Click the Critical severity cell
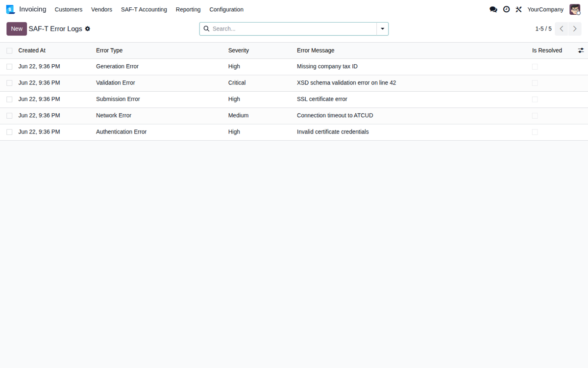Screen dimensions: 588x368 (x=237, y=83)
